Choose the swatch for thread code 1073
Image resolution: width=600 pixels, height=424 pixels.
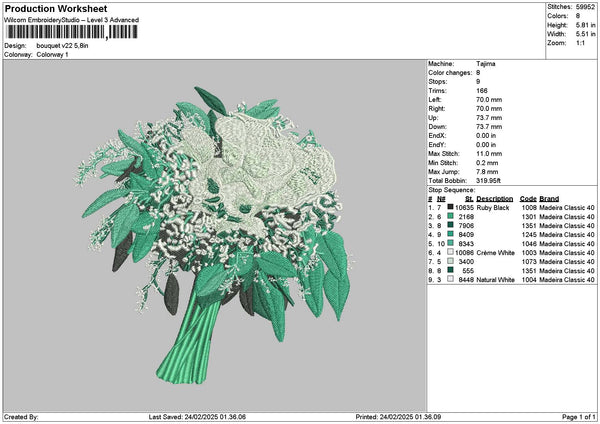coord(452,261)
